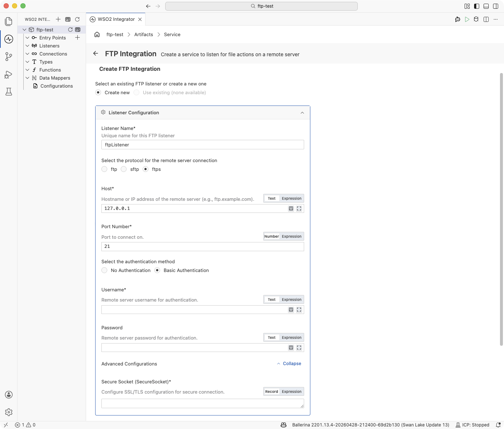This screenshot has width=504, height=429.
Task: Collapse the Types tree node
Action: (27, 62)
